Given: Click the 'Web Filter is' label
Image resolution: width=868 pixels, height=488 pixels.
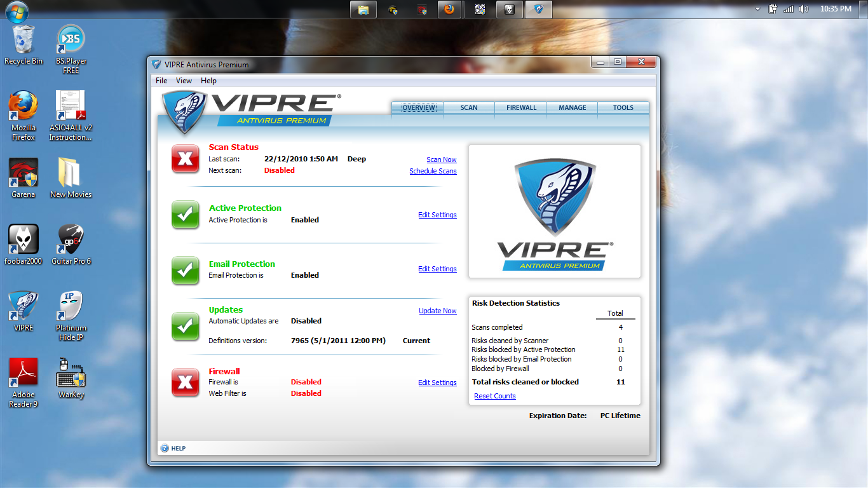Looking at the screenshot, I should click(227, 393).
